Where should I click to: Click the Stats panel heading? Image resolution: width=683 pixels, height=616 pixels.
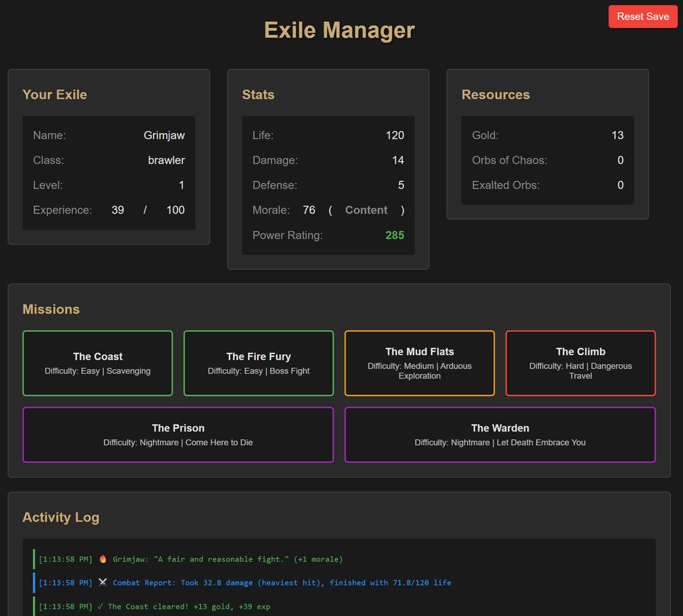point(258,94)
